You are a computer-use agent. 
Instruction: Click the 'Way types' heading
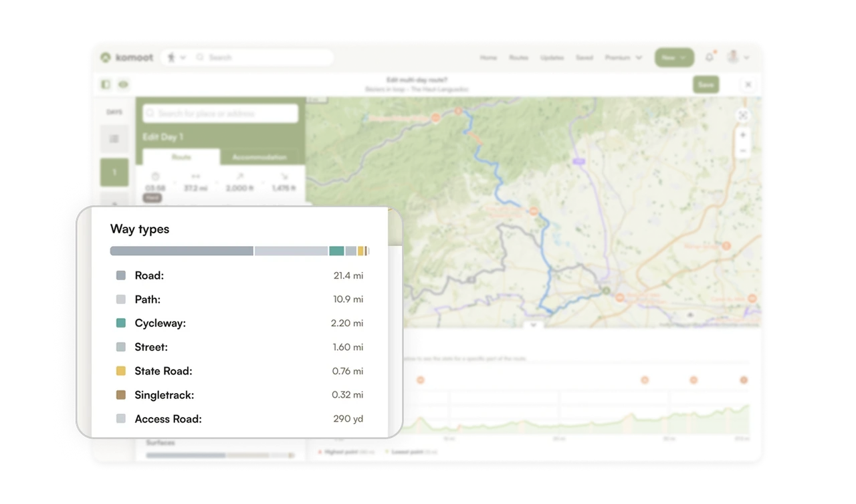[140, 229]
